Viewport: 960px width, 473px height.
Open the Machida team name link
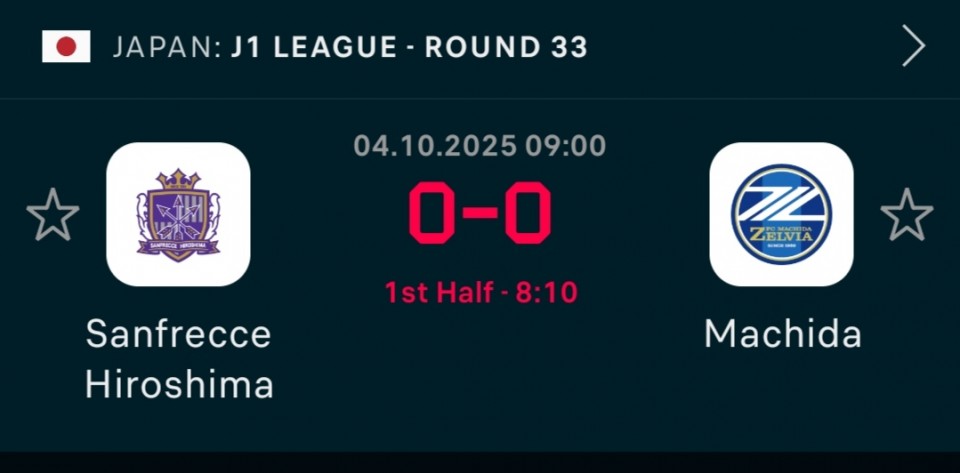[x=782, y=334]
